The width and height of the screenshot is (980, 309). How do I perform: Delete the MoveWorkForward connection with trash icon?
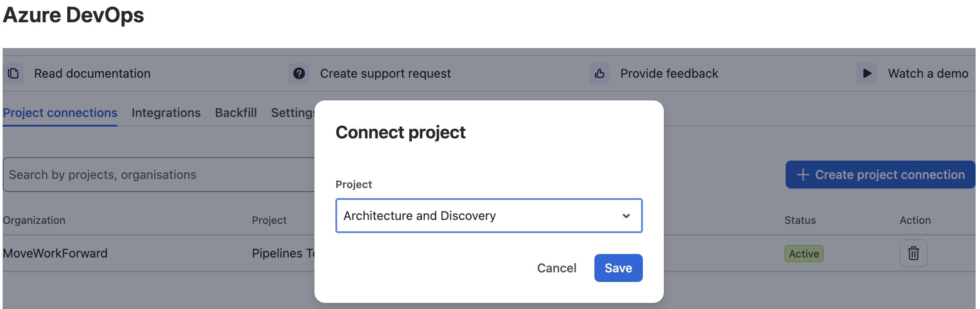(x=913, y=253)
